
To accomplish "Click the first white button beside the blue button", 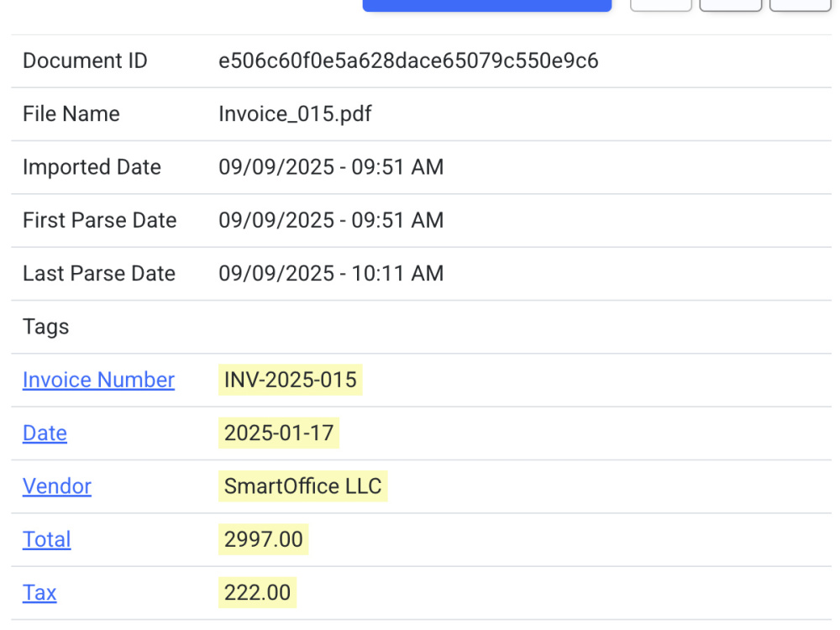I will 661,5.
